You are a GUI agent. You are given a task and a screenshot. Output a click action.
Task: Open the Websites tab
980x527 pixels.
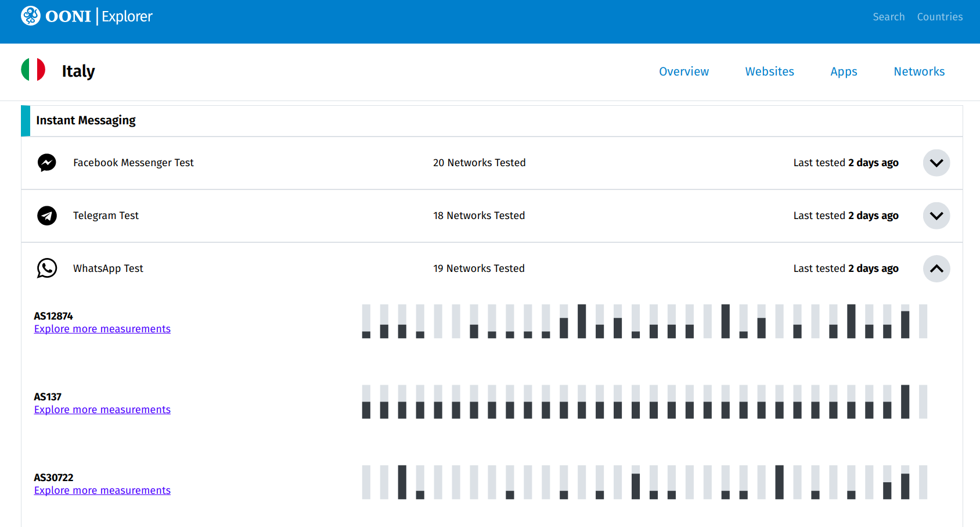pos(769,71)
